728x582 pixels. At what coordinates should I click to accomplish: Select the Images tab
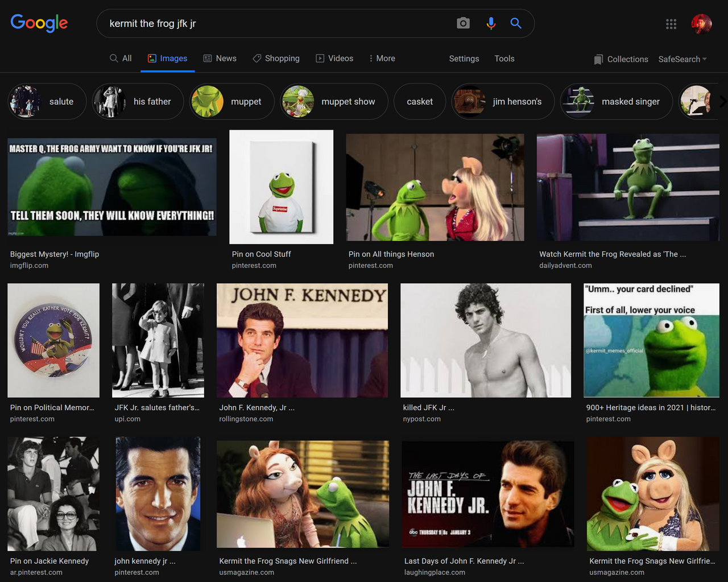click(168, 58)
